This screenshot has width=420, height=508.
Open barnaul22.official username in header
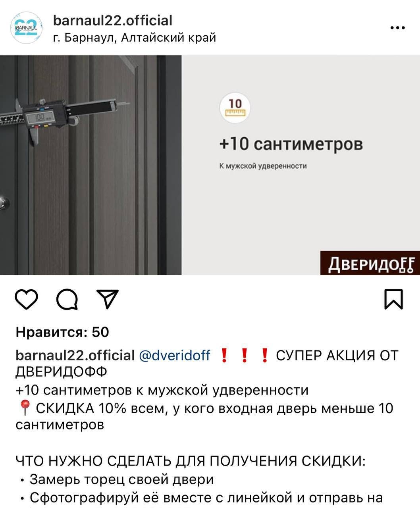point(113,20)
